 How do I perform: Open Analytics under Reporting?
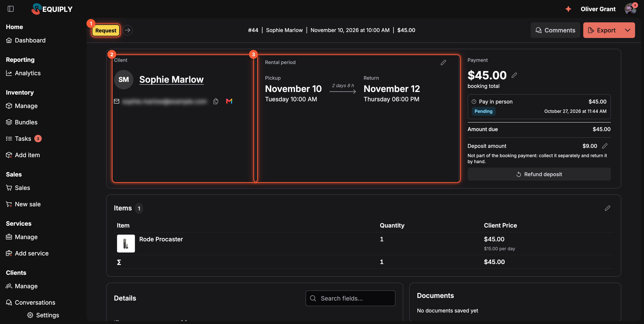click(x=23, y=73)
